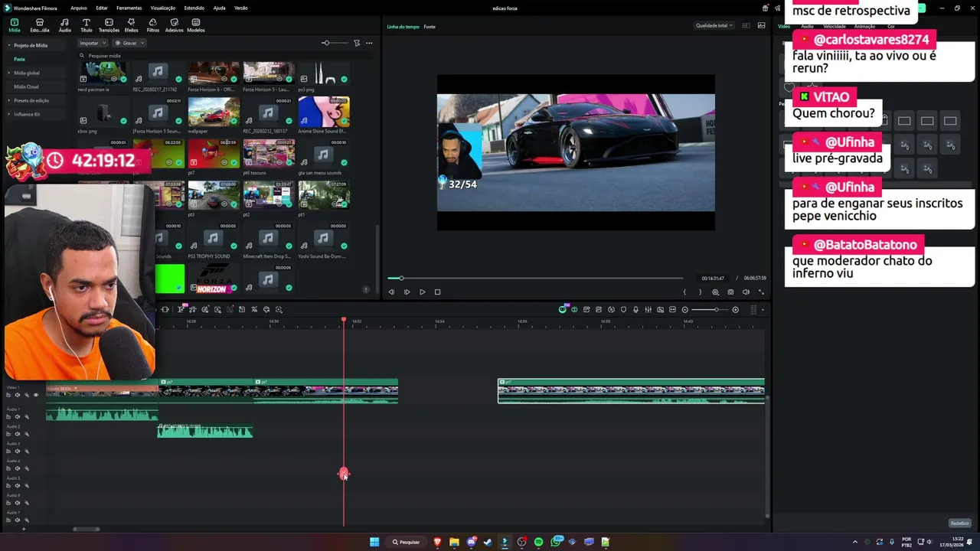Toggle visibility eye of Video 1 track
The width and height of the screenshot is (980, 551).
click(35, 395)
